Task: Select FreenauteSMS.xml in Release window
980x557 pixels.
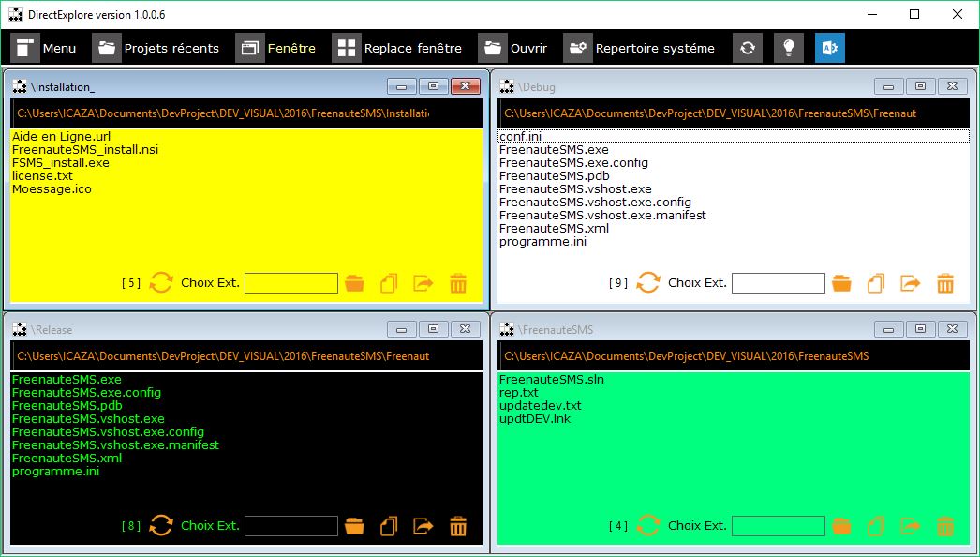Action: [x=67, y=459]
